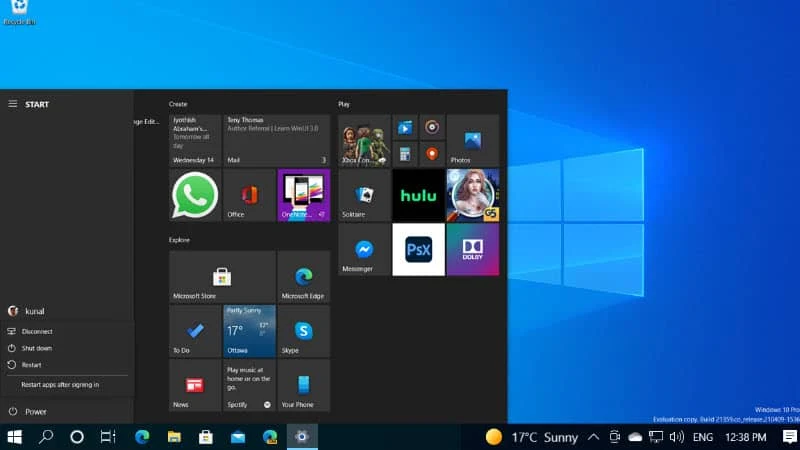Open File Explorer from taskbar
Screen dimensions: 800x450
[174, 437]
